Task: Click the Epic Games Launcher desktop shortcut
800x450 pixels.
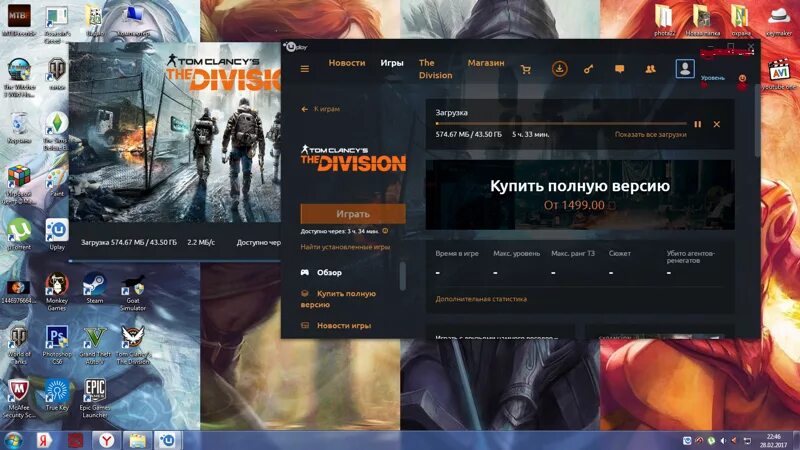Action: coord(95,399)
